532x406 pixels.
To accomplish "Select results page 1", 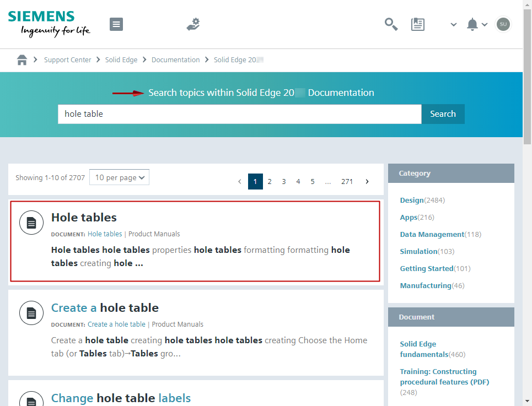I will (x=255, y=182).
